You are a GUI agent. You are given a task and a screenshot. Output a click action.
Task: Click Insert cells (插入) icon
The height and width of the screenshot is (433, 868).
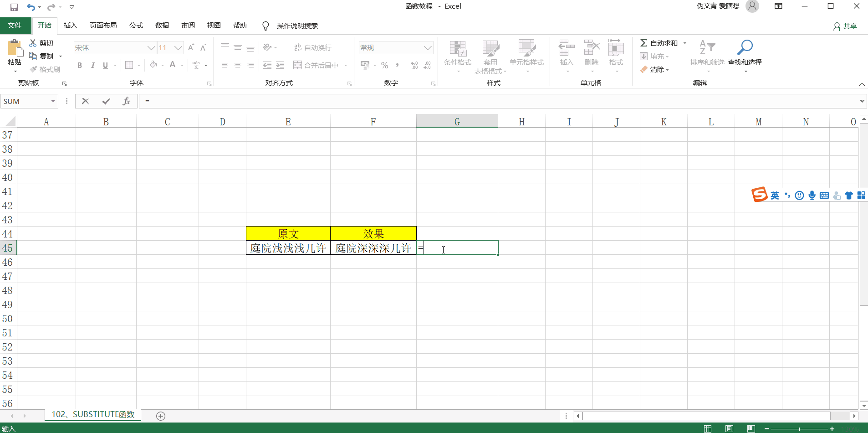click(x=567, y=48)
